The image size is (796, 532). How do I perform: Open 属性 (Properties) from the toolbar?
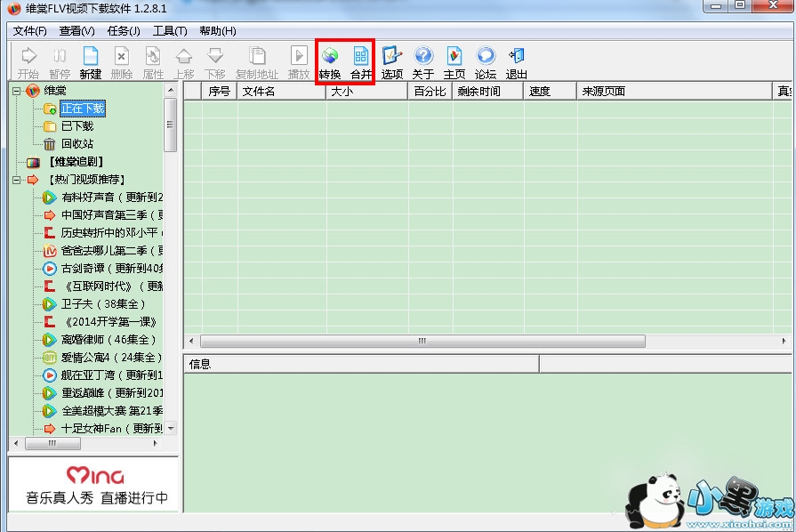click(x=153, y=62)
